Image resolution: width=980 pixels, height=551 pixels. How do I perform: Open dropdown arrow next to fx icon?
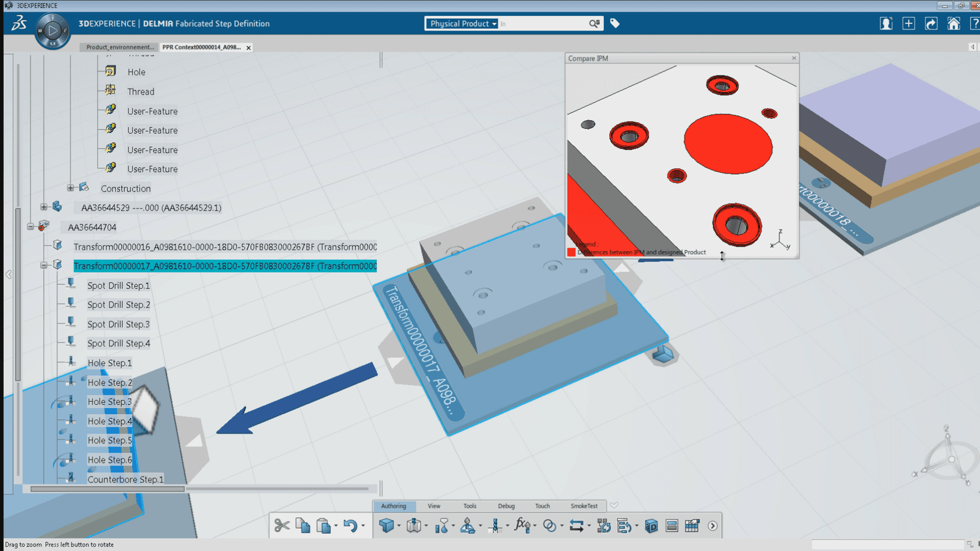[x=534, y=526]
